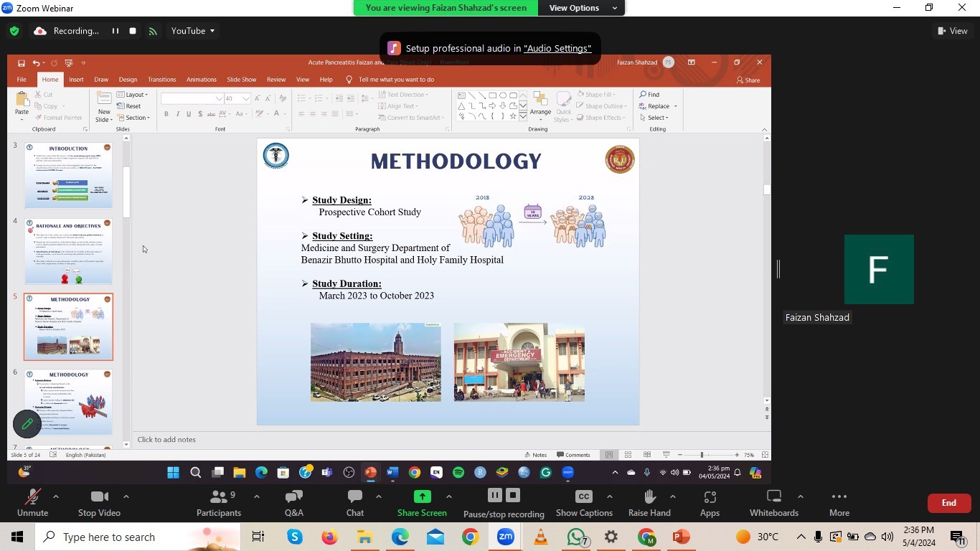
Task: Expand video options arrow beside Stop Video
Action: tap(126, 496)
